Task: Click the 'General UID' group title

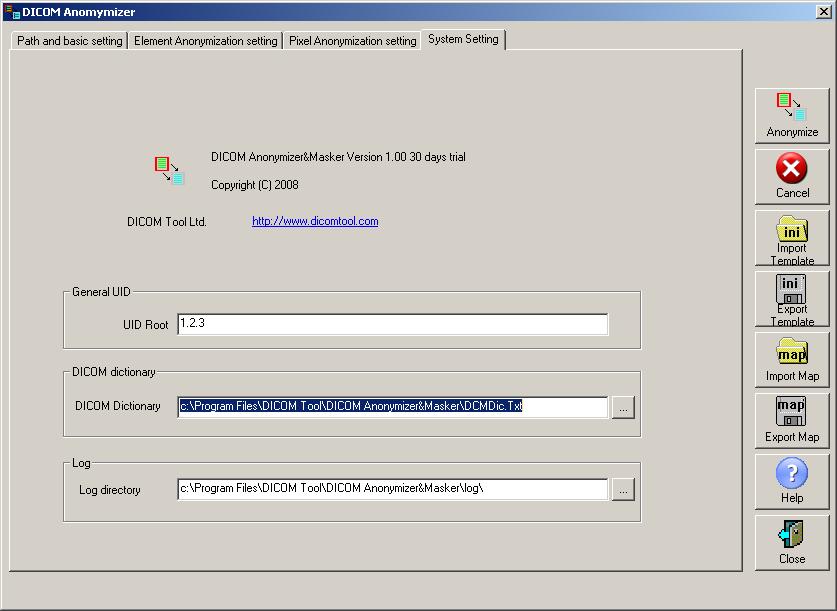Action: (101, 292)
